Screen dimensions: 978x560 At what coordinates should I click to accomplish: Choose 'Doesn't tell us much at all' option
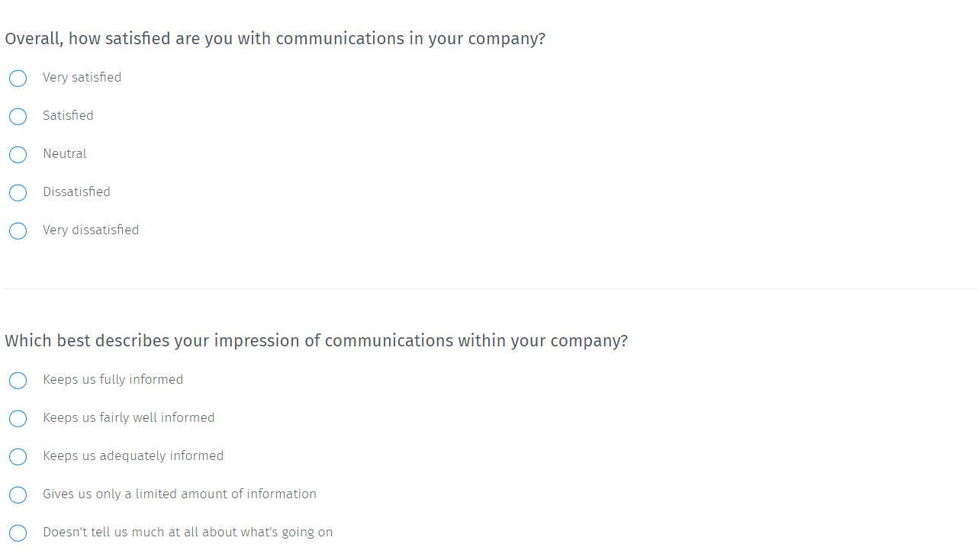(x=18, y=533)
